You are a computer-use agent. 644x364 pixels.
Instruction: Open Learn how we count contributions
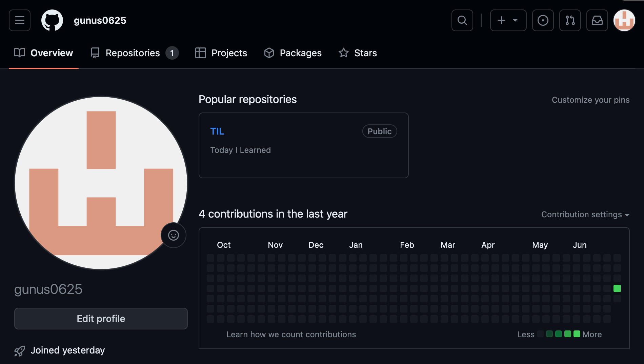291,334
